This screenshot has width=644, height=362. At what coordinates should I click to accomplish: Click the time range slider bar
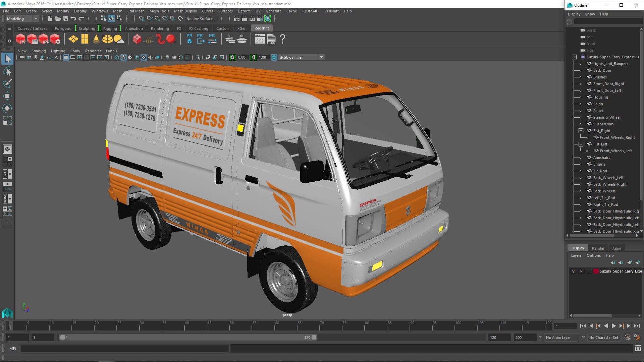(x=188, y=338)
